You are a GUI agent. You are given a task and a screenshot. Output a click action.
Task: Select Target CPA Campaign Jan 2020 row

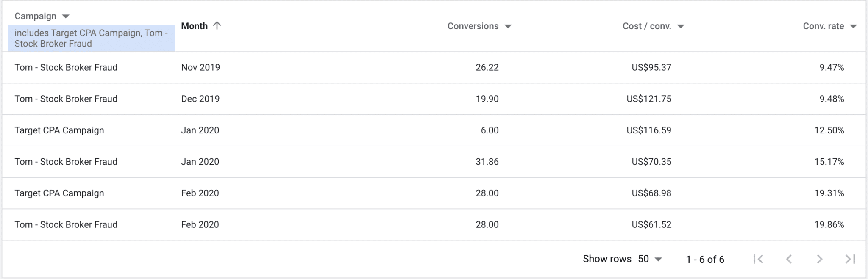434,130
